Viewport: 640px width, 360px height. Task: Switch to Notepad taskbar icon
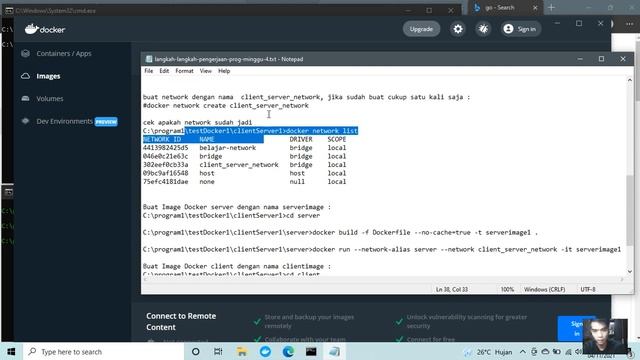pyautogui.click(x=334, y=352)
